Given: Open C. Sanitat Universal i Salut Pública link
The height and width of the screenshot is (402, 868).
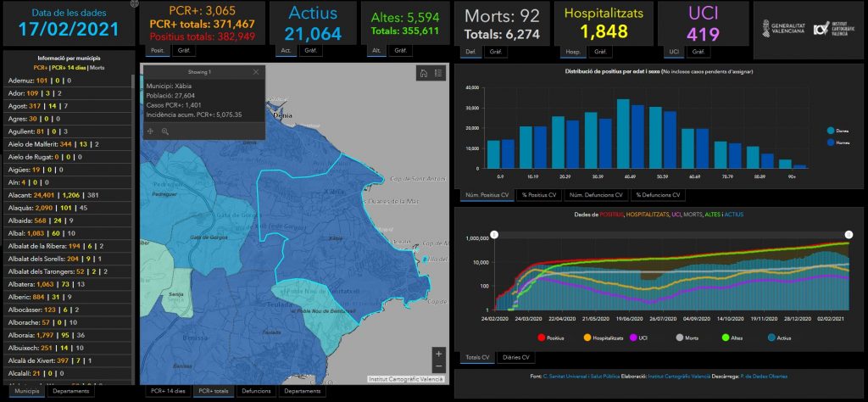Looking at the screenshot, I should (581, 377).
